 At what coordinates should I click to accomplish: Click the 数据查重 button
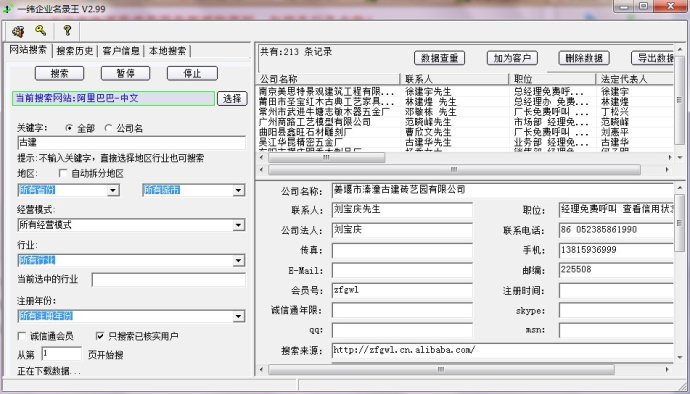click(440, 58)
